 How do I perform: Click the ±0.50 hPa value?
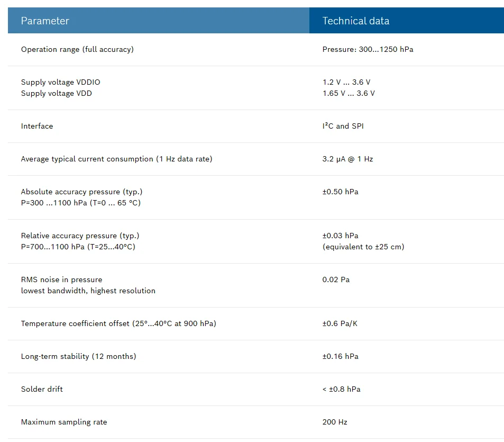tap(340, 192)
